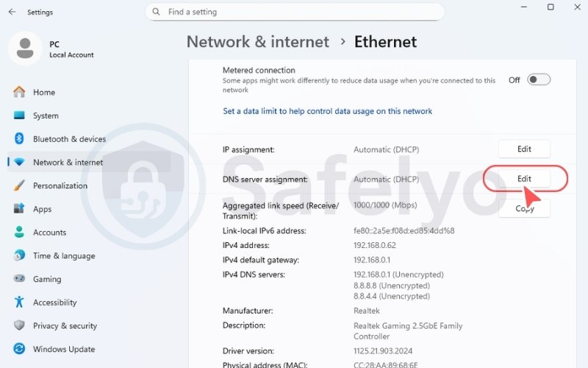Click the Accounts person icon
The height and width of the screenshot is (368, 588).
pos(19,233)
